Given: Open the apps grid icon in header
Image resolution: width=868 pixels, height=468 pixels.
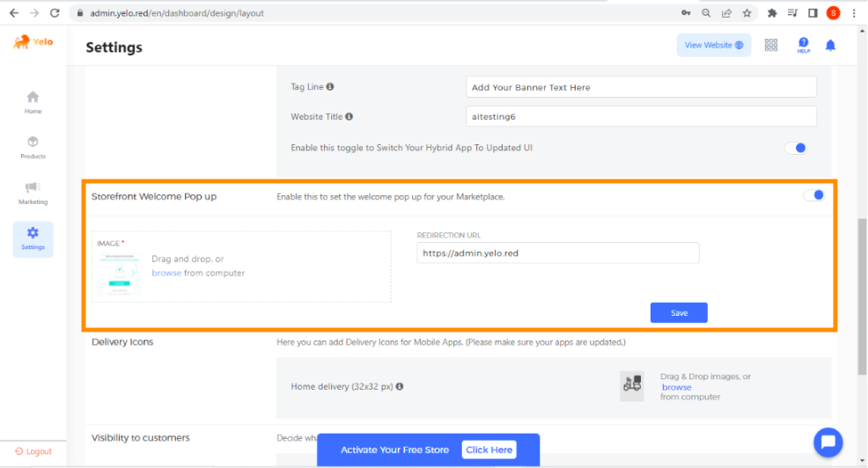Looking at the screenshot, I should point(771,45).
